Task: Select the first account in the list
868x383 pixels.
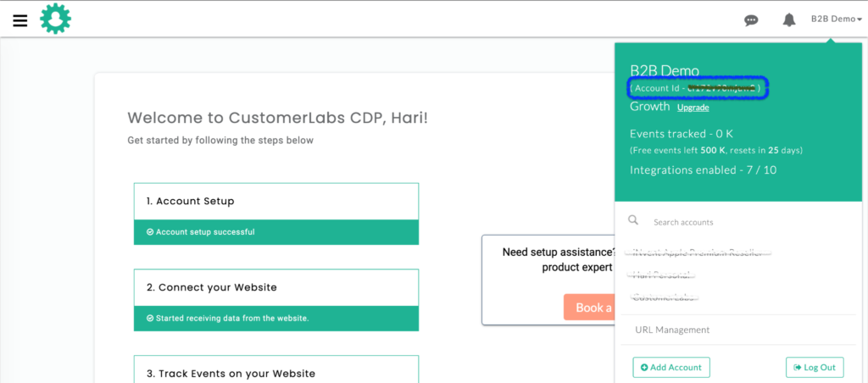Action: tap(698, 253)
